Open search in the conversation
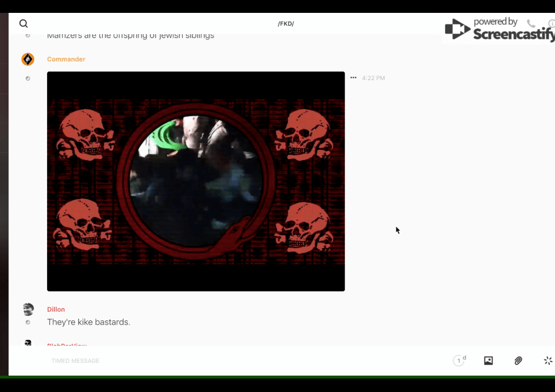This screenshot has height=392, width=555. point(24,24)
